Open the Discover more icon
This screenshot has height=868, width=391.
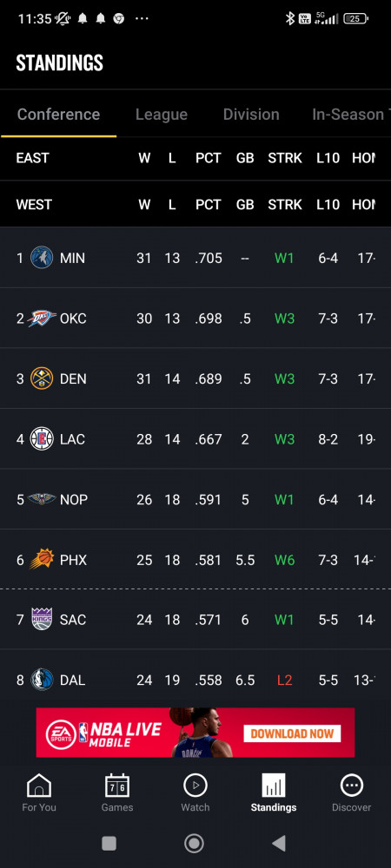(x=351, y=786)
